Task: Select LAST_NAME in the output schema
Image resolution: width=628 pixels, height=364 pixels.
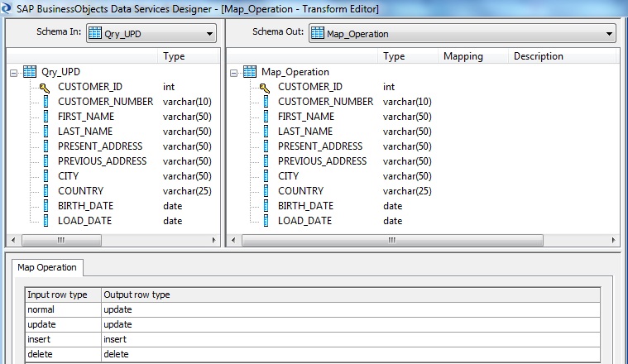Action: click(x=305, y=132)
